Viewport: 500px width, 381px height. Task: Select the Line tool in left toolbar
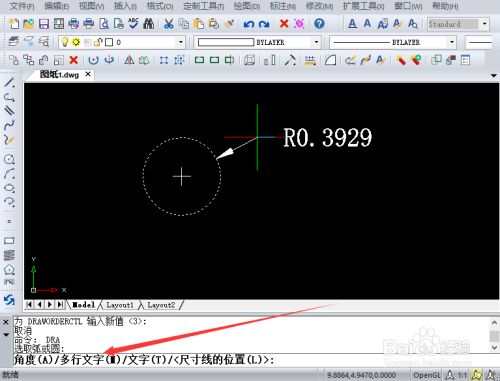[x=9, y=82]
